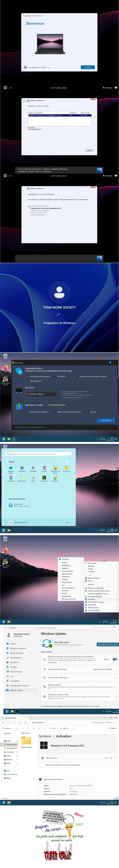Open Firefox desktop icon beside Bienvenue window

point(5,368)
